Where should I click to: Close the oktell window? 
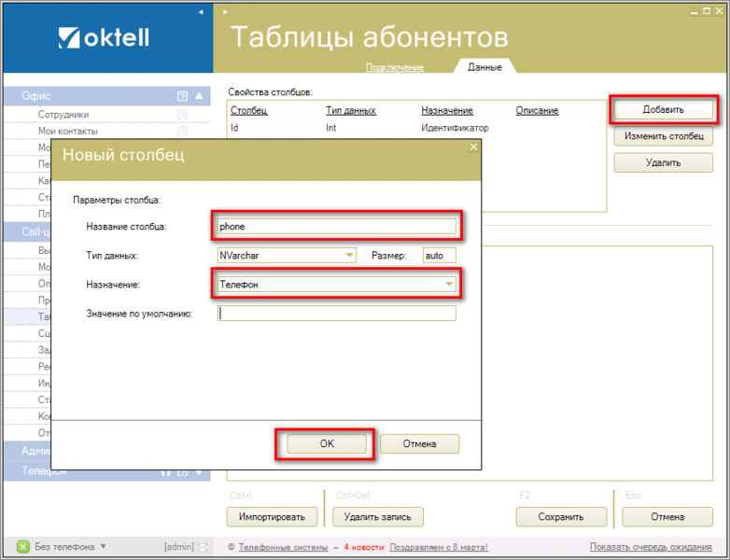click(720, 10)
